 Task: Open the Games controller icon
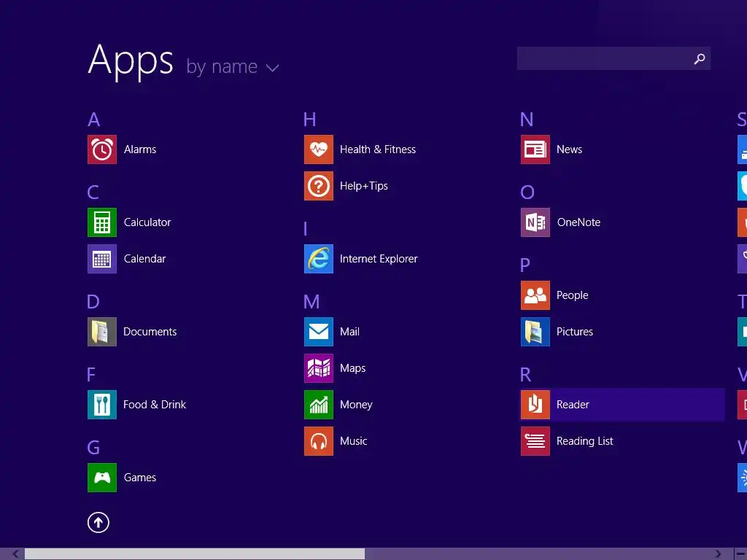coord(102,478)
